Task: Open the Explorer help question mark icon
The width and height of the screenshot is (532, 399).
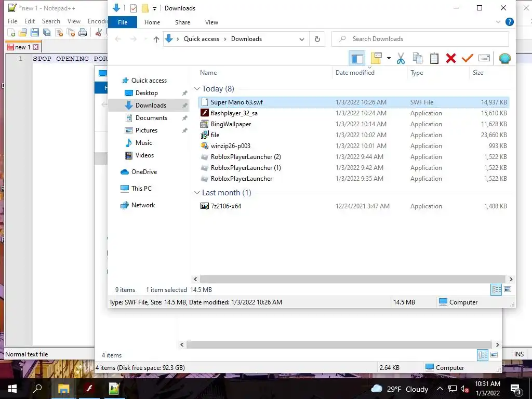Action: (509, 22)
